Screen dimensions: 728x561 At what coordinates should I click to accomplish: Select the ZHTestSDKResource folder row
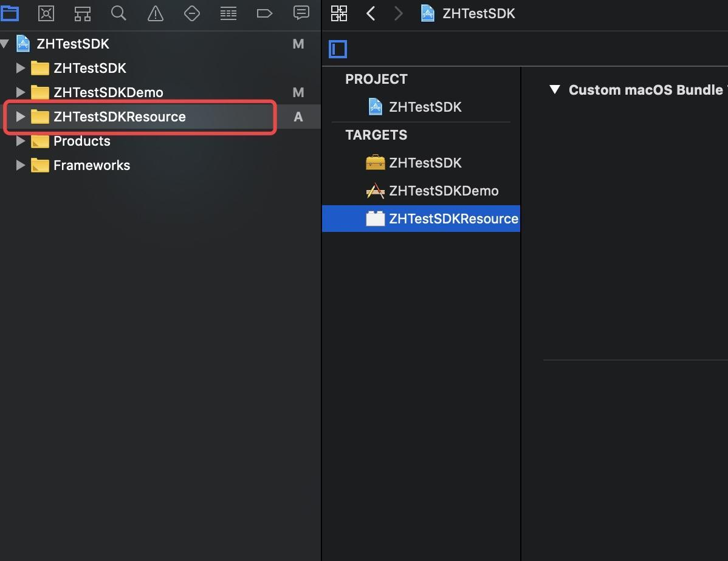tap(160, 117)
